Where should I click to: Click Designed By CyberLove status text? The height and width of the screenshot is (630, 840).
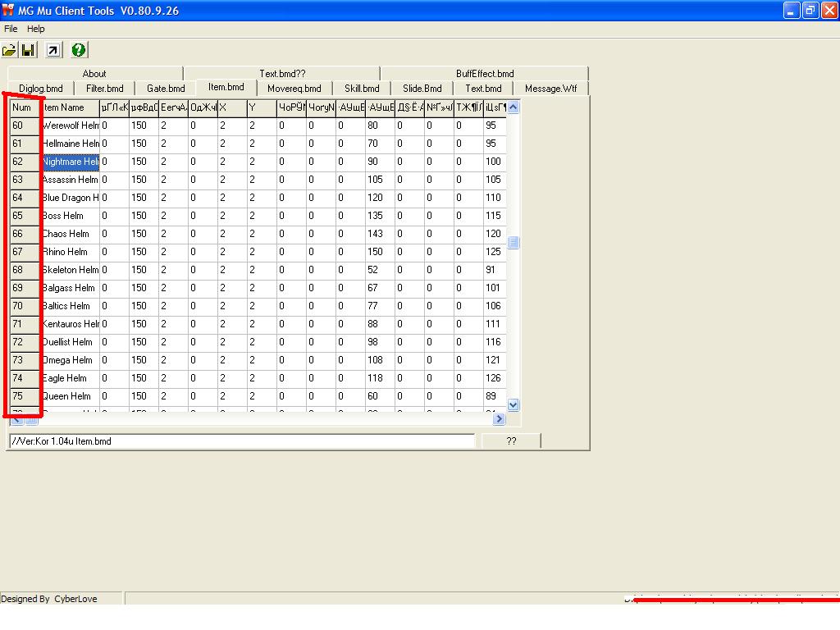(49, 598)
